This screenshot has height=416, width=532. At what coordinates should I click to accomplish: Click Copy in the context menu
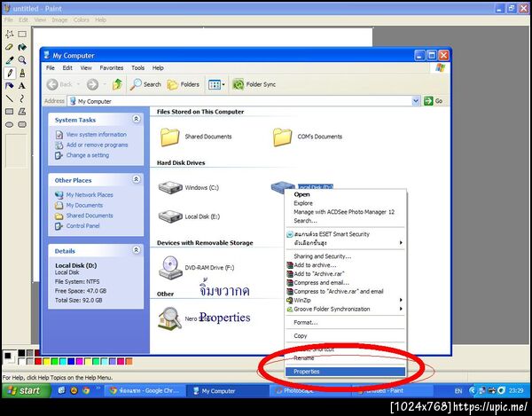pos(345,335)
